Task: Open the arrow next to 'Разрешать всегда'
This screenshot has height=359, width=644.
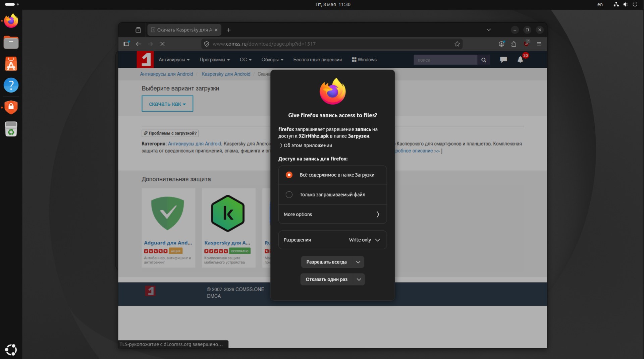Action: pos(358,262)
